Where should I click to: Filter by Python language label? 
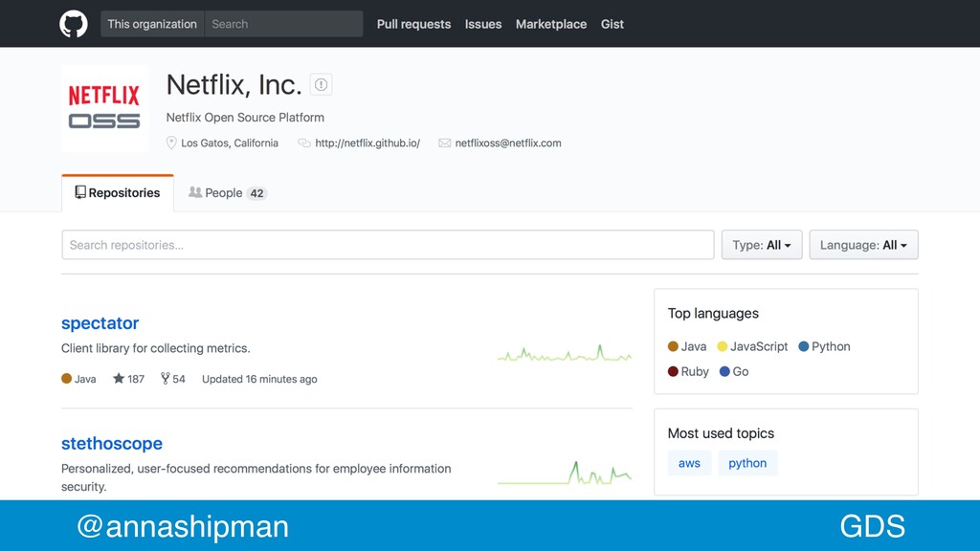point(831,346)
